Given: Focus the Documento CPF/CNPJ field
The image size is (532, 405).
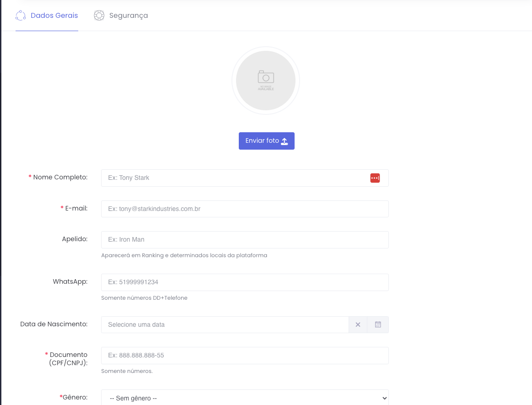Looking at the screenshot, I should click(x=245, y=355).
